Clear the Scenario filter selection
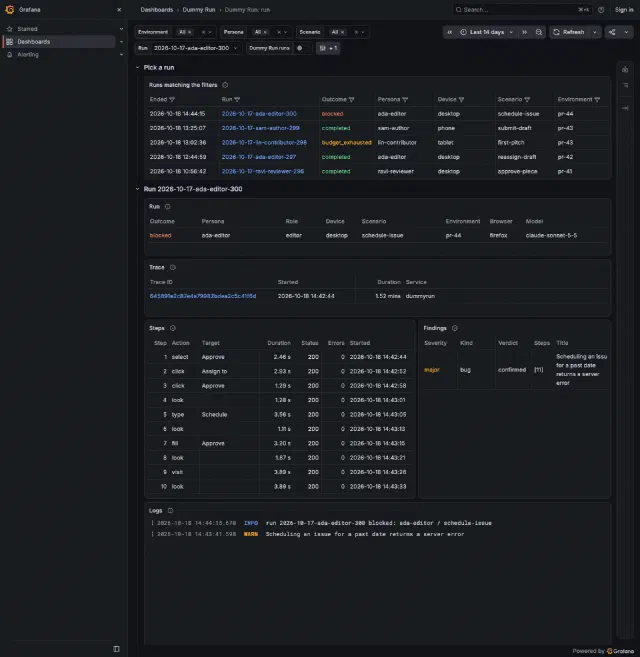 [x=356, y=32]
